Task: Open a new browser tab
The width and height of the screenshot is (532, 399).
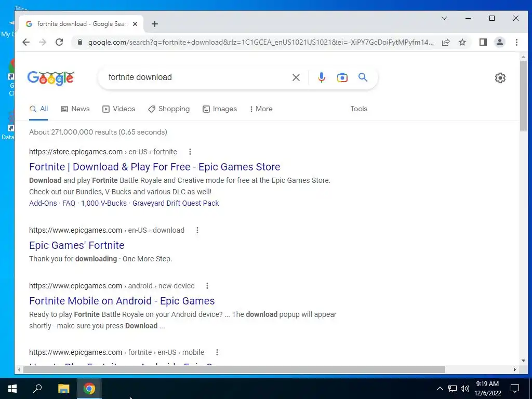Action: (x=155, y=24)
